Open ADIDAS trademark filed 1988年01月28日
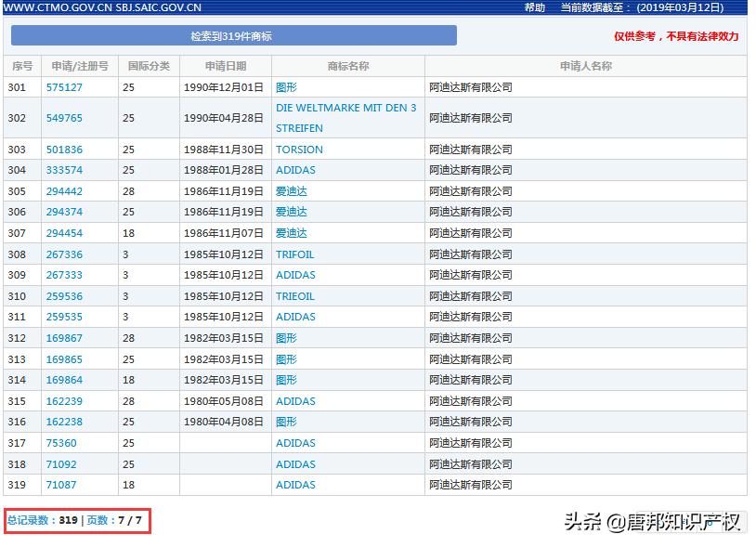The image size is (756, 547). coord(294,170)
